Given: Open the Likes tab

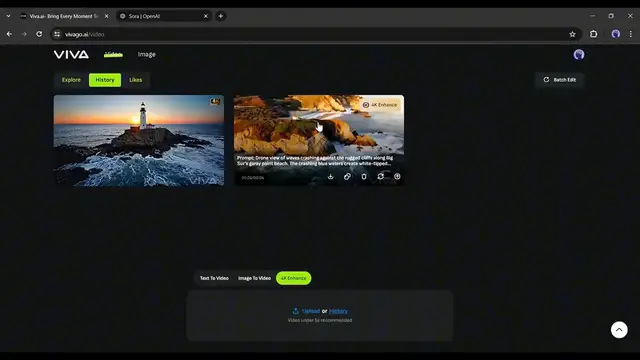Looking at the screenshot, I should 136,80.
